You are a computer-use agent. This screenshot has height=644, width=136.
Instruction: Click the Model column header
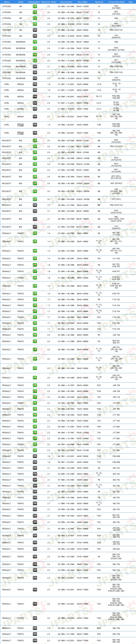click(21, 2)
